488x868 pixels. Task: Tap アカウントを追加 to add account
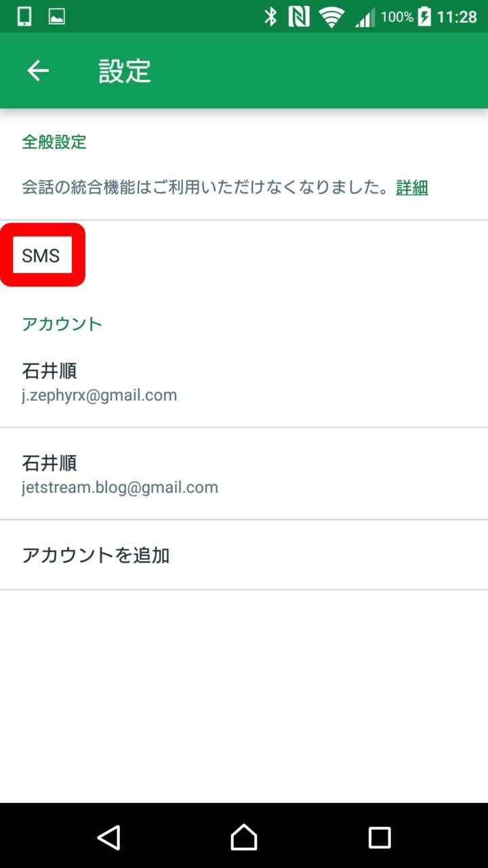click(x=96, y=555)
